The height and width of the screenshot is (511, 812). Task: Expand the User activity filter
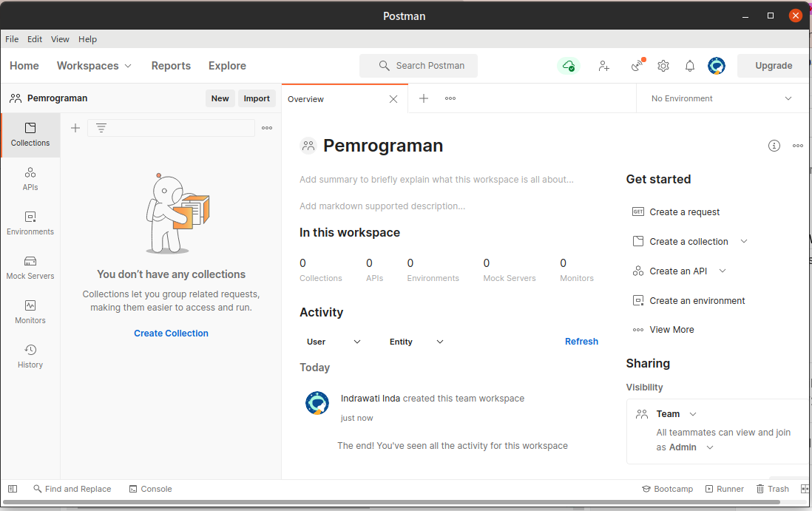[334, 342]
